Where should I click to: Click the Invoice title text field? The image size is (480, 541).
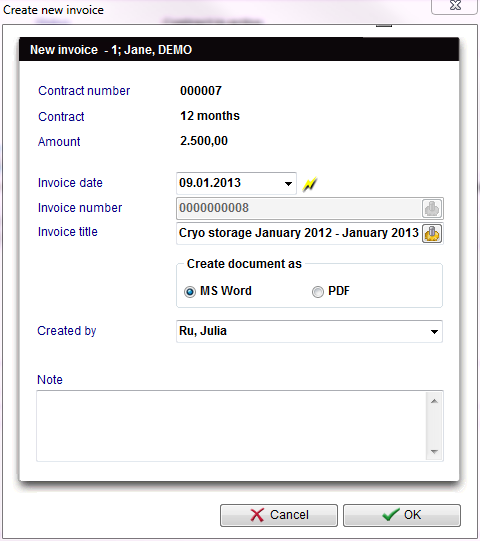299,233
